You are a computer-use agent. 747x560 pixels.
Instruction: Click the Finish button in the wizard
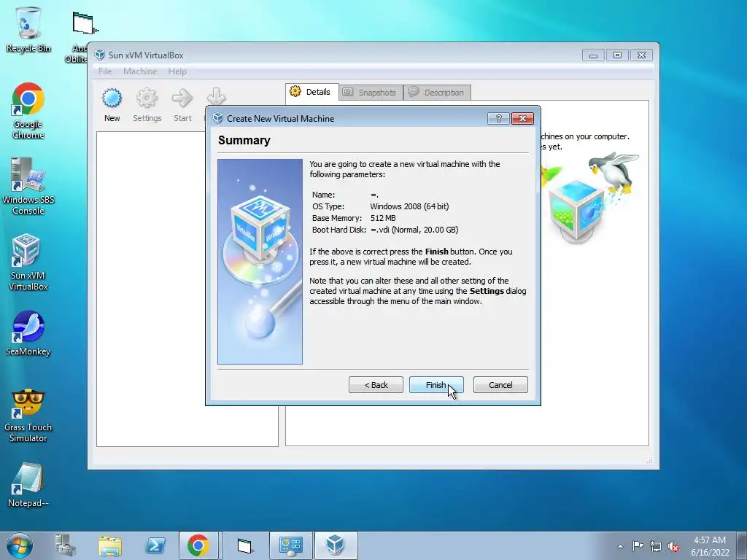tap(436, 385)
